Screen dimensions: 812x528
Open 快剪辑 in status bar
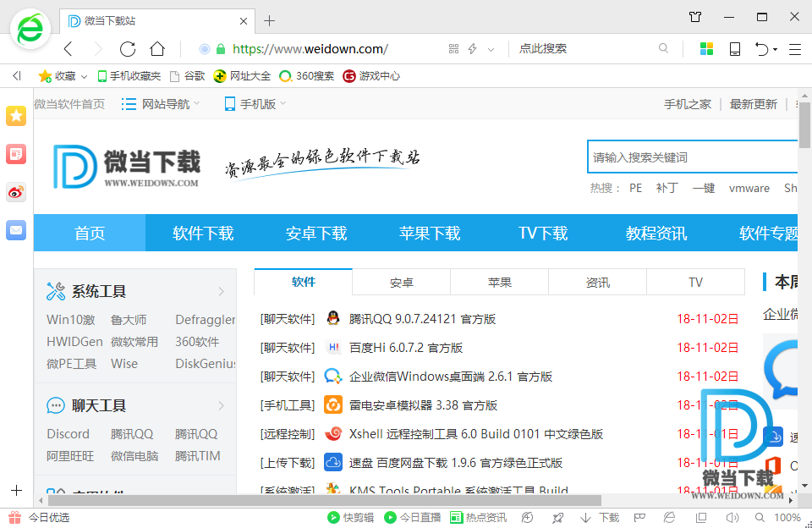point(350,517)
